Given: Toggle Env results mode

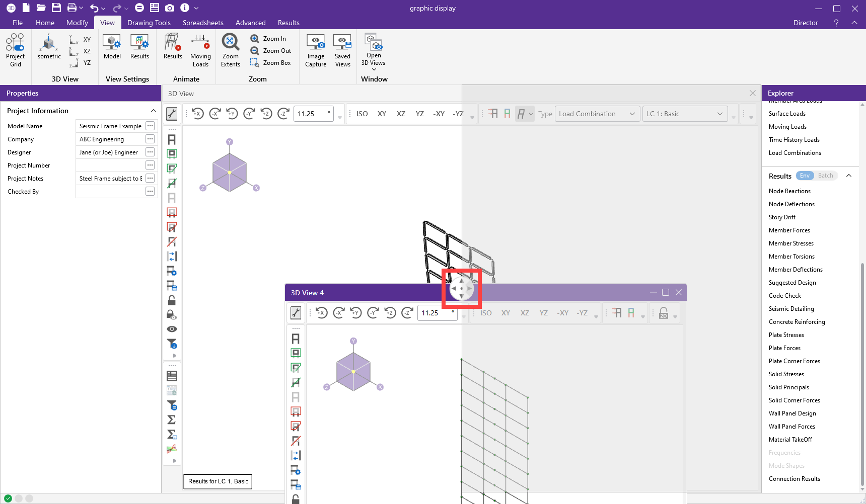Looking at the screenshot, I should click(x=805, y=176).
